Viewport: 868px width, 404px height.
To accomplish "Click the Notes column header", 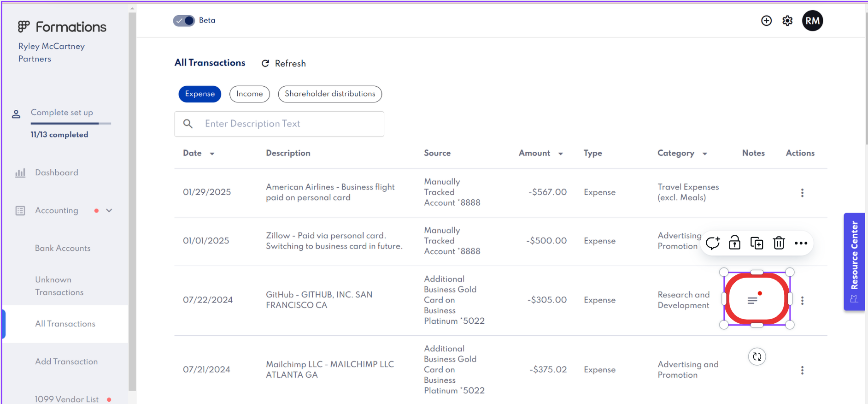I will click(753, 153).
